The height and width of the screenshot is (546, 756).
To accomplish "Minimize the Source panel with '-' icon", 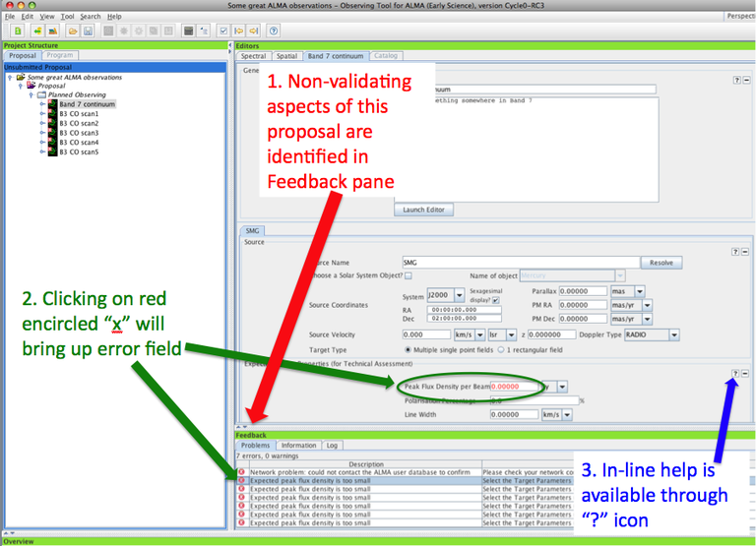I will tap(745, 252).
